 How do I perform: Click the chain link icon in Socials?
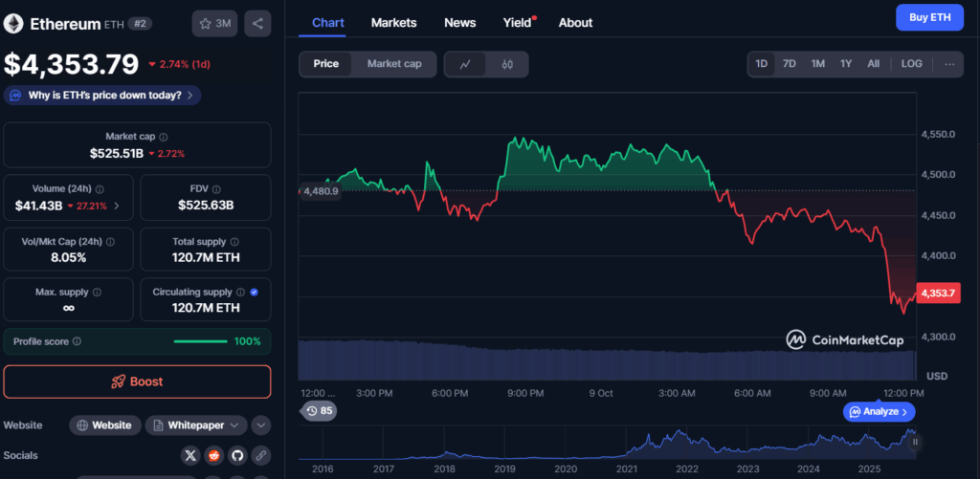pyautogui.click(x=260, y=455)
